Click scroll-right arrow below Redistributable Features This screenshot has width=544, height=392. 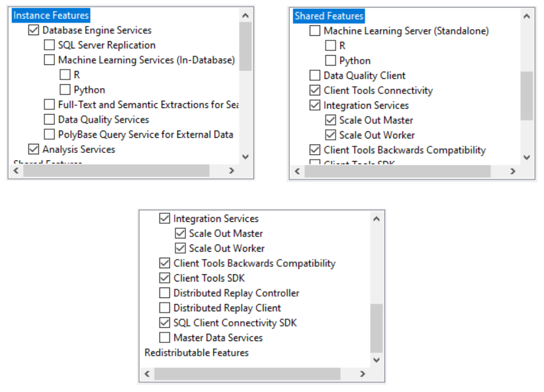tap(363, 374)
